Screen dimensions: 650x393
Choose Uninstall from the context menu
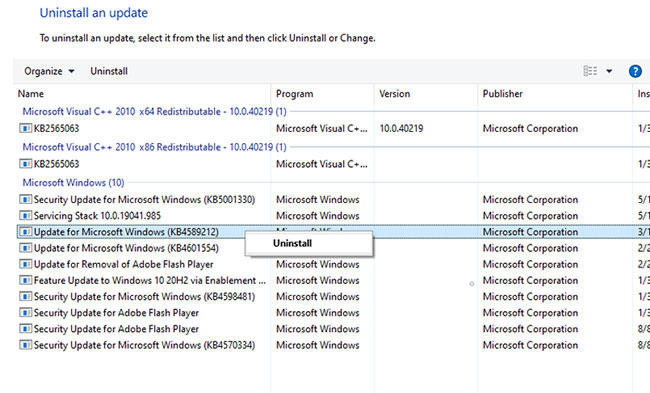click(x=292, y=243)
